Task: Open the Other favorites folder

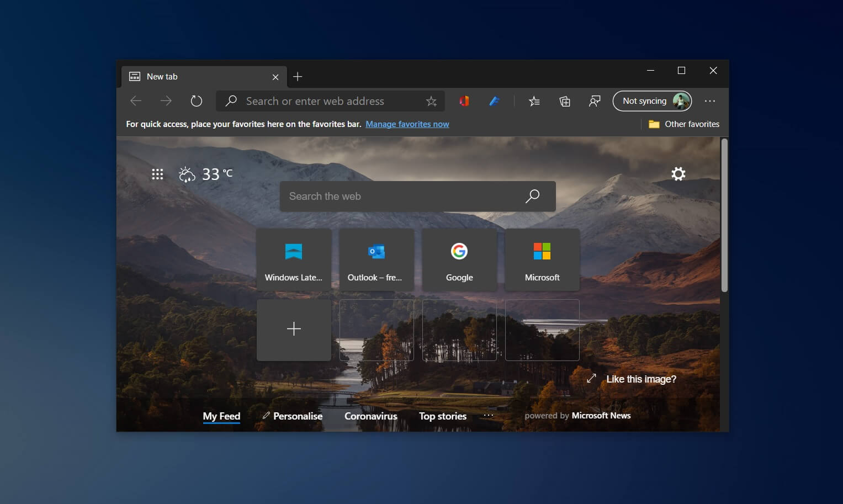Action: [x=684, y=124]
